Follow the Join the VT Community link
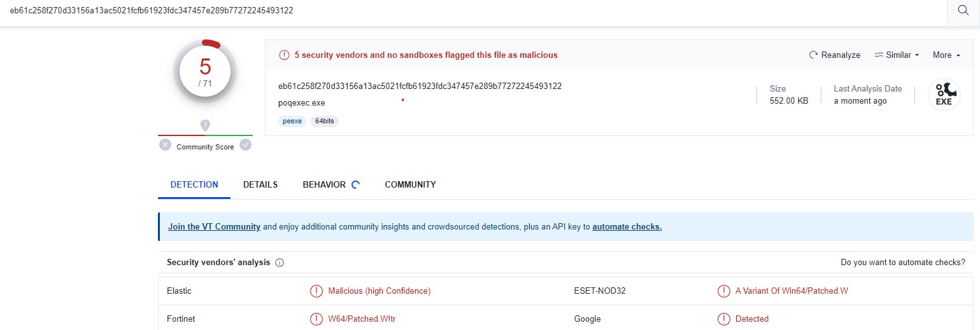 (214, 227)
